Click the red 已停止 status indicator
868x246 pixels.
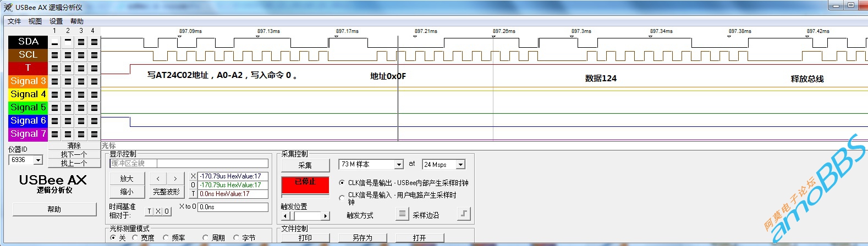click(x=305, y=185)
